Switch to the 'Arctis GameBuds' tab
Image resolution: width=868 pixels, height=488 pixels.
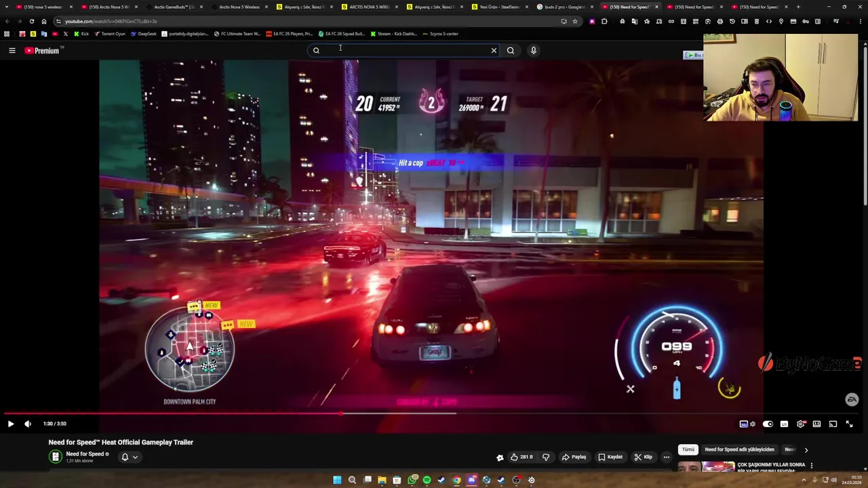pos(174,7)
